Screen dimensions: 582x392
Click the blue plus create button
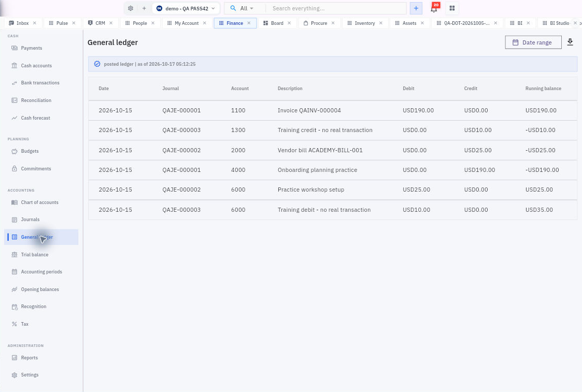point(416,8)
